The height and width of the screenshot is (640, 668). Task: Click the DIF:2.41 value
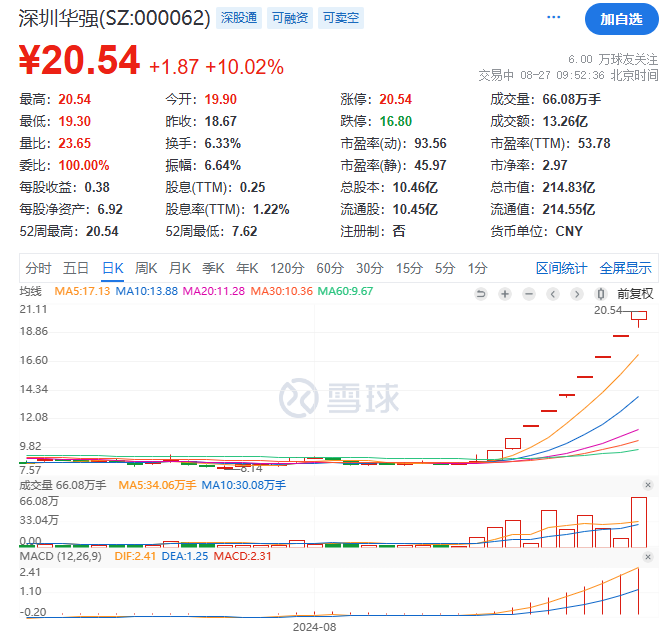(x=135, y=556)
